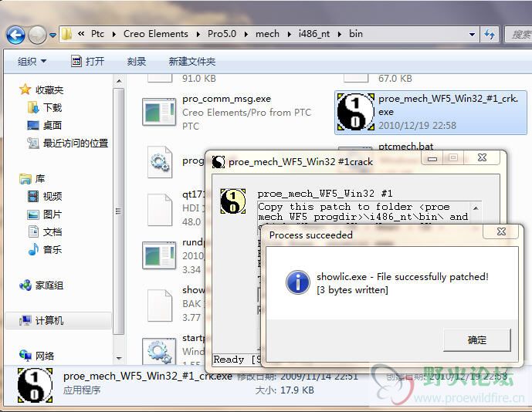This screenshot has height=412, width=532.
Task: Select the start gear file icon
Action: (159, 351)
